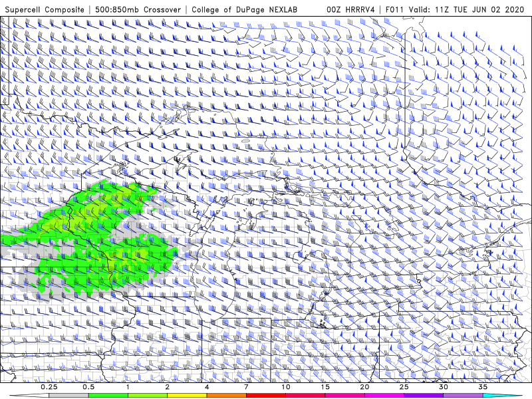Click the cyan above-35 legend arrow
The height and width of the screenshot is (399, 532).
coord(503,396)
